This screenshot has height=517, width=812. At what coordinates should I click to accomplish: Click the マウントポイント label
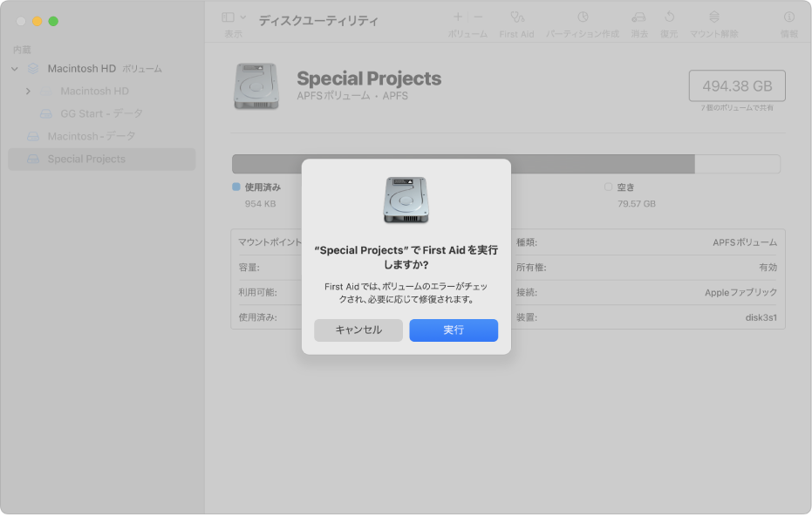point(270,242)
